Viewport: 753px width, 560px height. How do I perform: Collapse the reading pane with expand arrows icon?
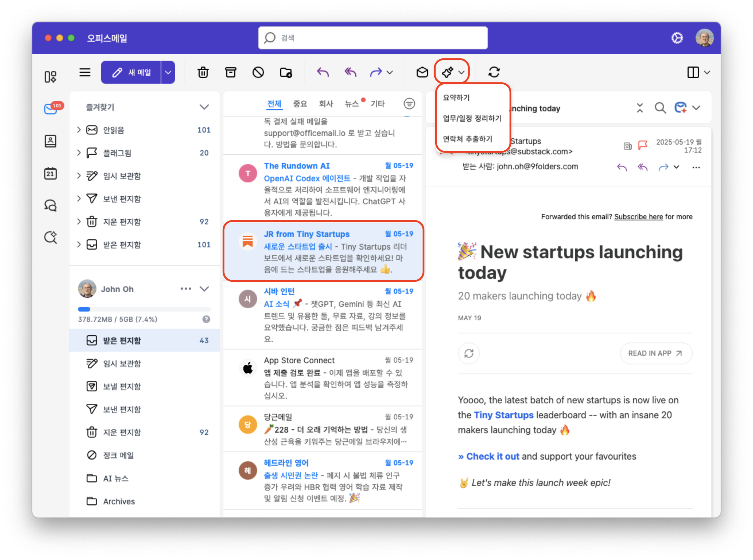point(640,108)
